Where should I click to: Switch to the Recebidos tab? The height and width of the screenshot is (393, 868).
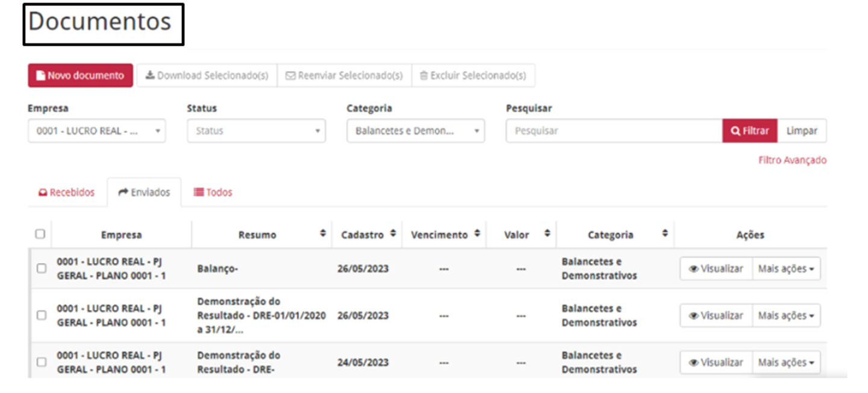pyautogui.click(x=67, y=193)
